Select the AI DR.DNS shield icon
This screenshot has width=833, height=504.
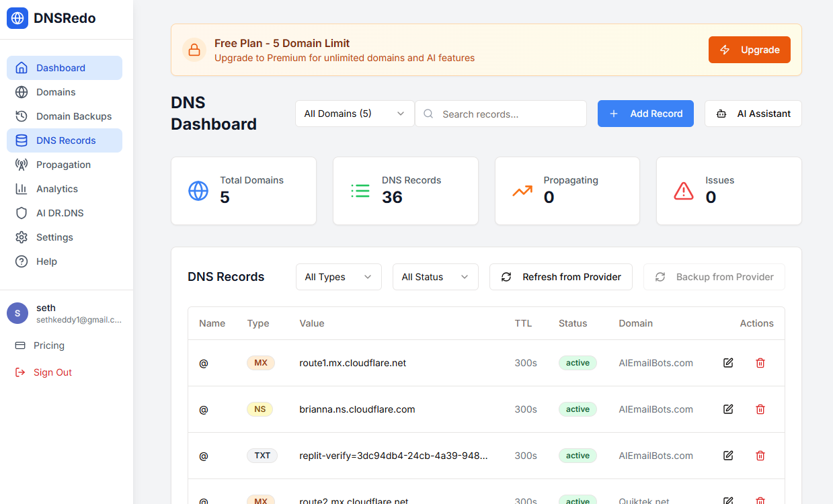(x=23, y=212)
